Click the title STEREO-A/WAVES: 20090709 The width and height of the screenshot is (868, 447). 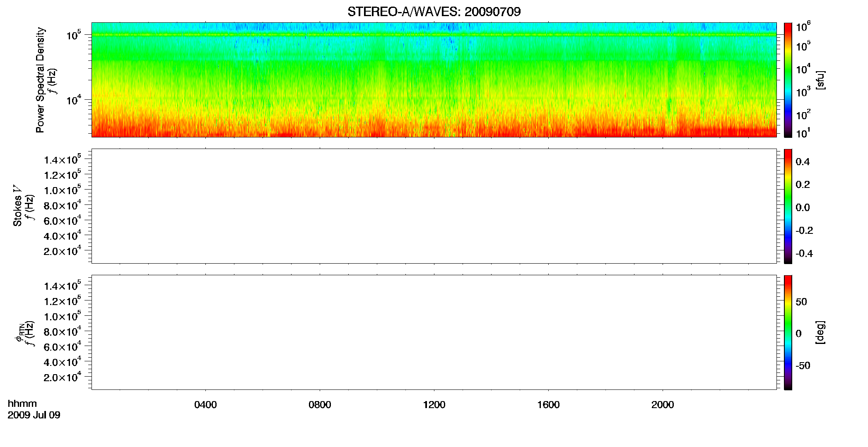click(434, 12)
